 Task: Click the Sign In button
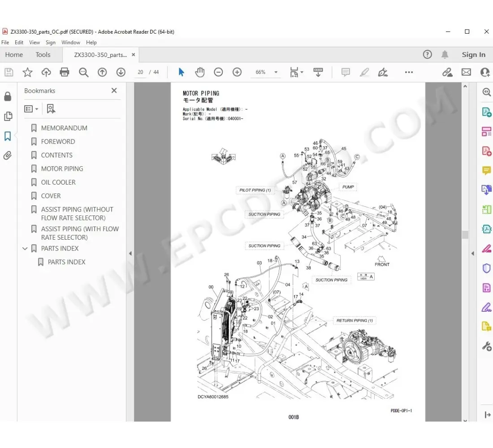pos(473,55)
